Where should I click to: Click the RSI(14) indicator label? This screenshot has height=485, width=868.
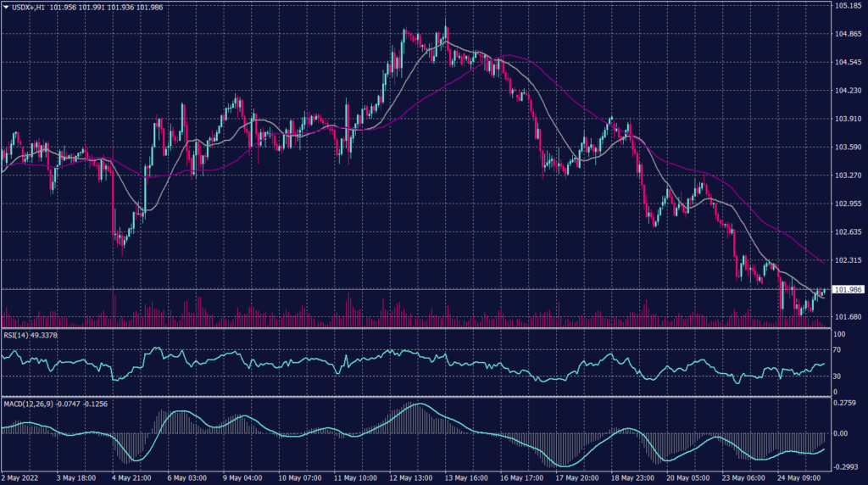[x=19, y=336]
